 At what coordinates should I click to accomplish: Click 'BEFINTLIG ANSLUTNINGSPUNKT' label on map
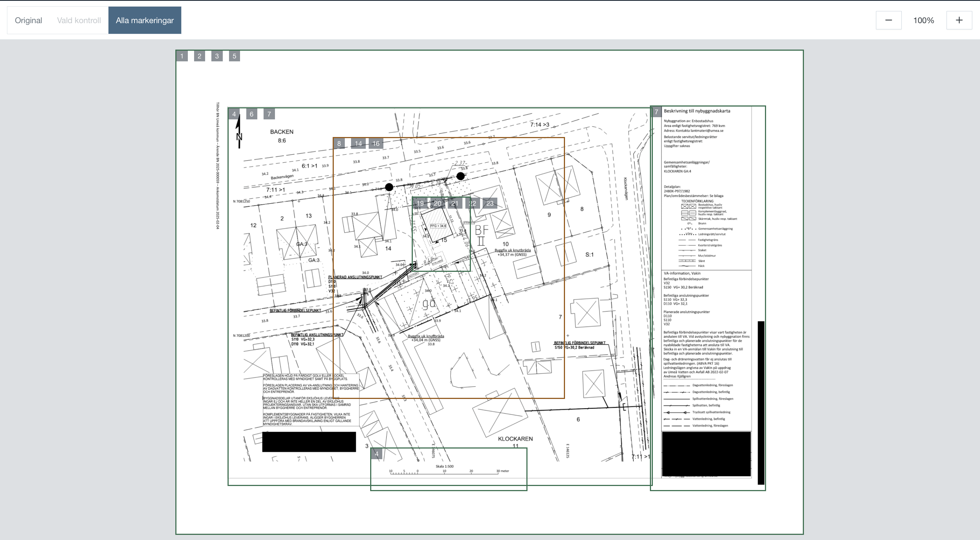pyautogui.click(x=317, y=335)
